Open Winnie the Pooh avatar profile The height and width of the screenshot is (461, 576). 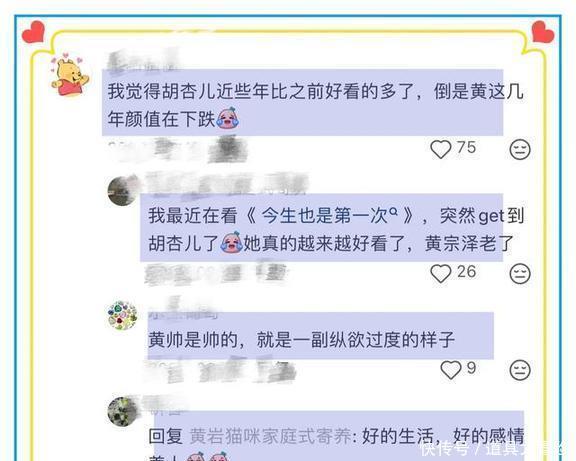coord(70,75)
